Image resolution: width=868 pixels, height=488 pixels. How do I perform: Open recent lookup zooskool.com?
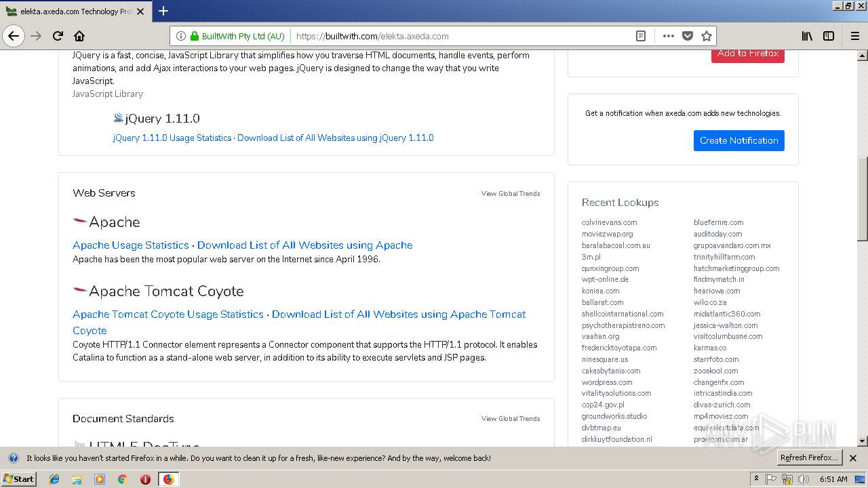pyautogui.click(x=715, y=371)
